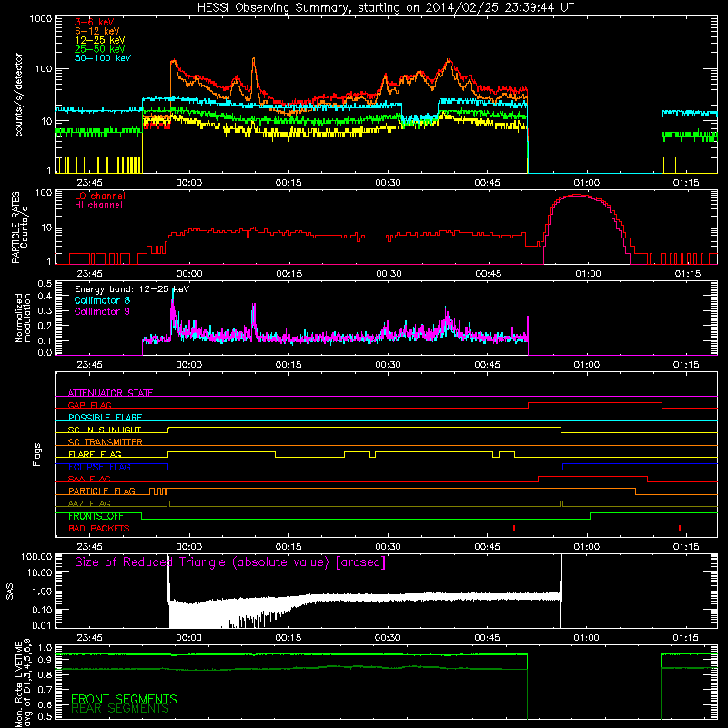This screenshot has height=728, width=728.
Task: Select the 12-25 keV legend label
Action: (x=100, y=40)
